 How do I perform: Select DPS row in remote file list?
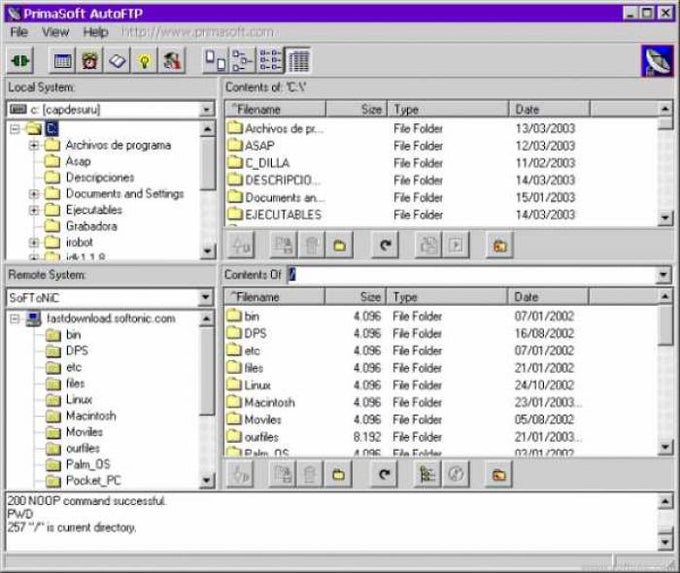pyautogui.click(x=403, y=333)
